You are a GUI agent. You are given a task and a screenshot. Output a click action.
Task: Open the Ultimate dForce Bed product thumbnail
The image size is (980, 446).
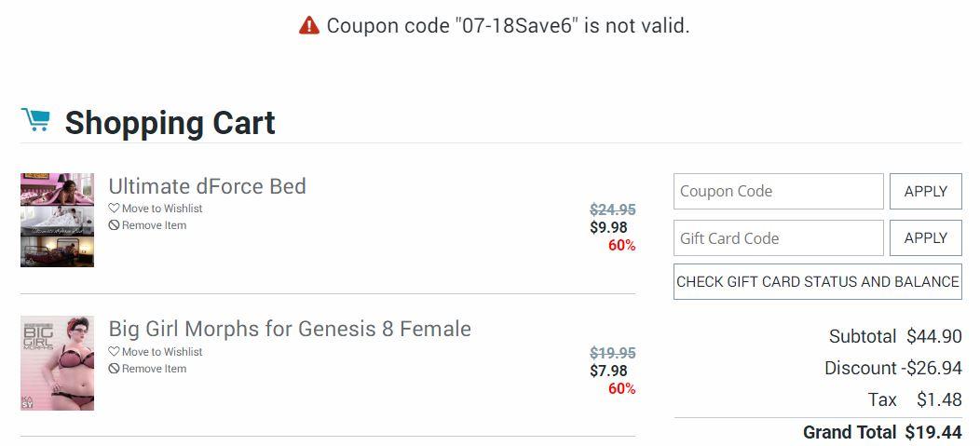click(57, 220)
